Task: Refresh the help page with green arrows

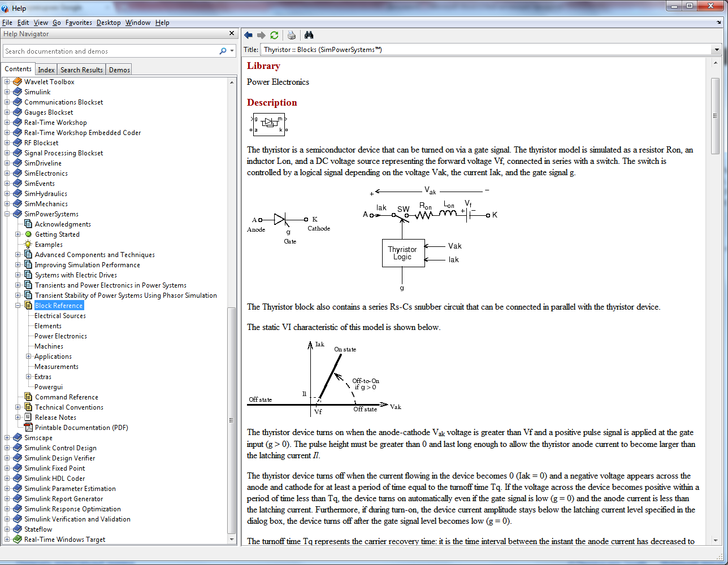Action: coord(274,35)
